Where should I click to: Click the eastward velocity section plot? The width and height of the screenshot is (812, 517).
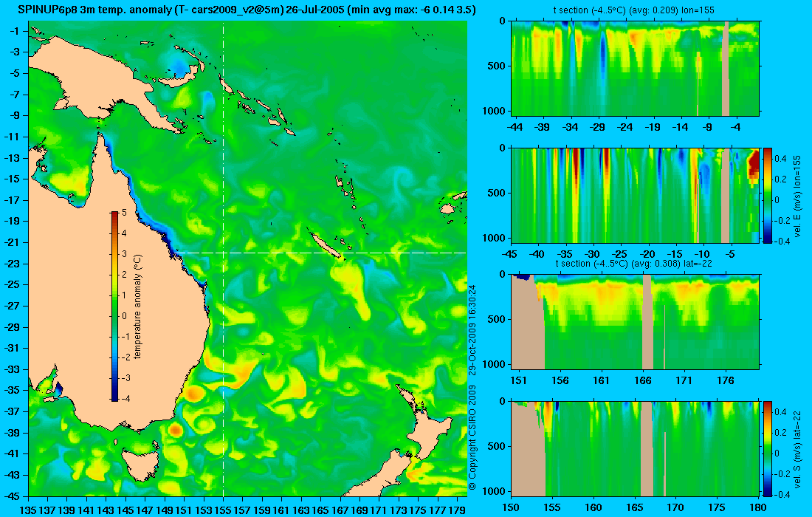click(636, 195)
